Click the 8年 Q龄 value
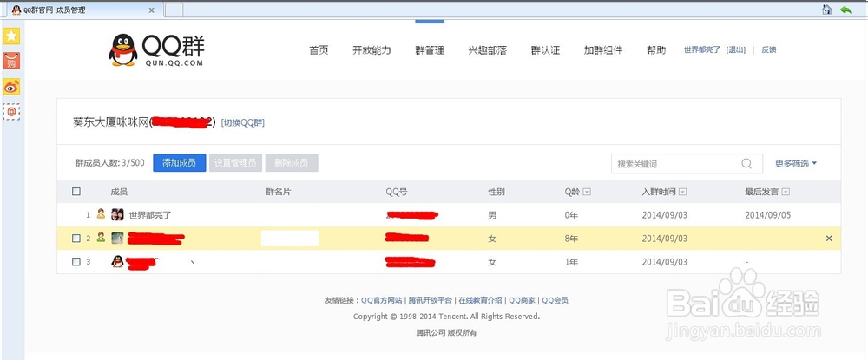This screenshot has width=868, height=360. pyautogui.click(x=571, y=239)
